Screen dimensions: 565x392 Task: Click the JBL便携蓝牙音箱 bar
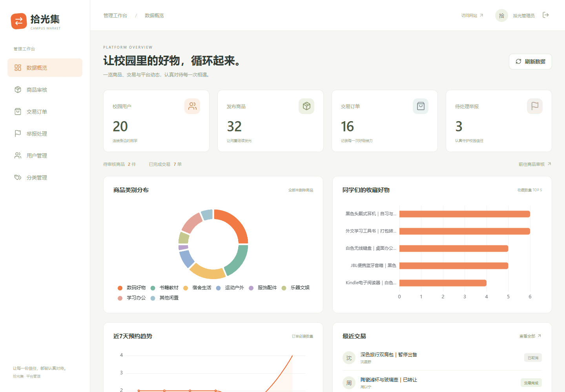point(454,266)
